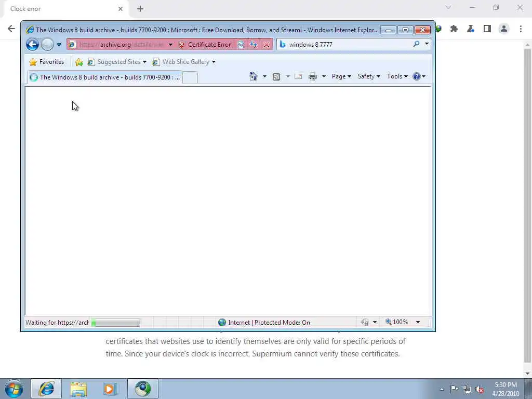532x399 pixels.
Task: Click Supermium taskbar icon
Action: click(143, 389)
